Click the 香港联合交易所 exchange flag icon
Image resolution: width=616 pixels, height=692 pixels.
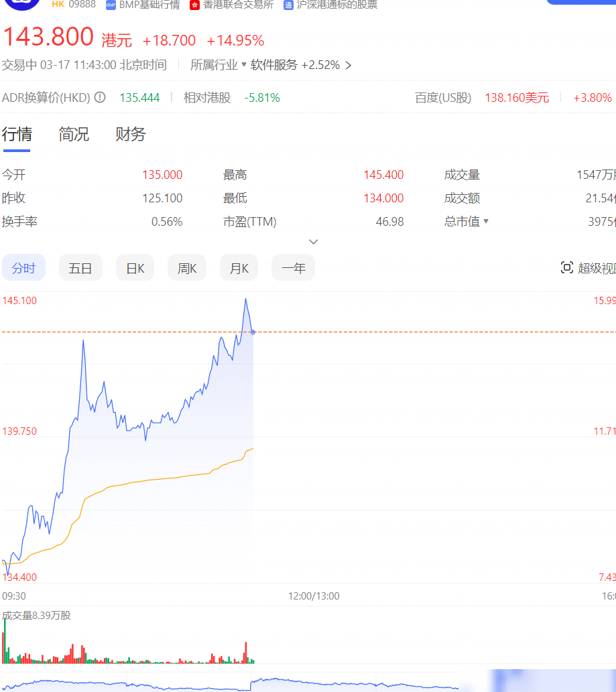click(194, 5)
